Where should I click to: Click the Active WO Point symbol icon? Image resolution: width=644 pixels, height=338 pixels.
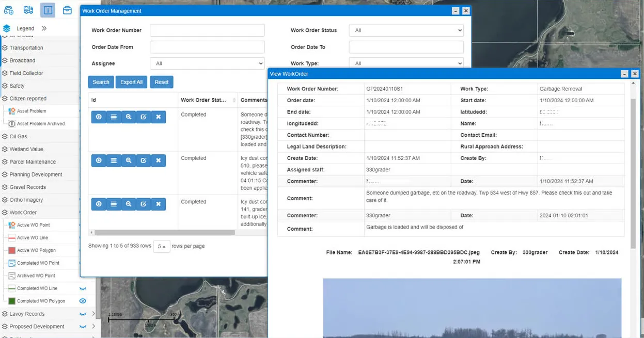click(x=12, y=225)
